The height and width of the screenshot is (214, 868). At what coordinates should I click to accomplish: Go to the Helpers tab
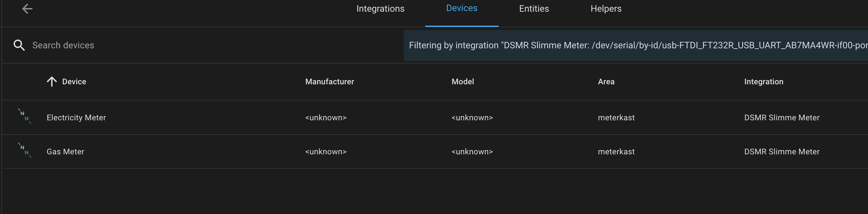[x=605, y=9]
